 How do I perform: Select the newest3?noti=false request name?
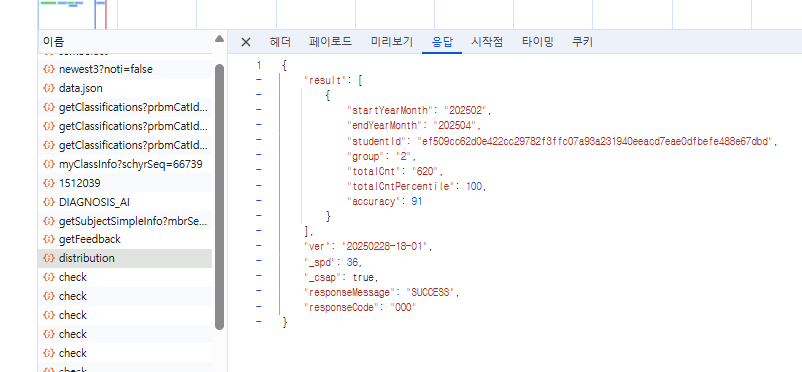[x=105, y=69]
